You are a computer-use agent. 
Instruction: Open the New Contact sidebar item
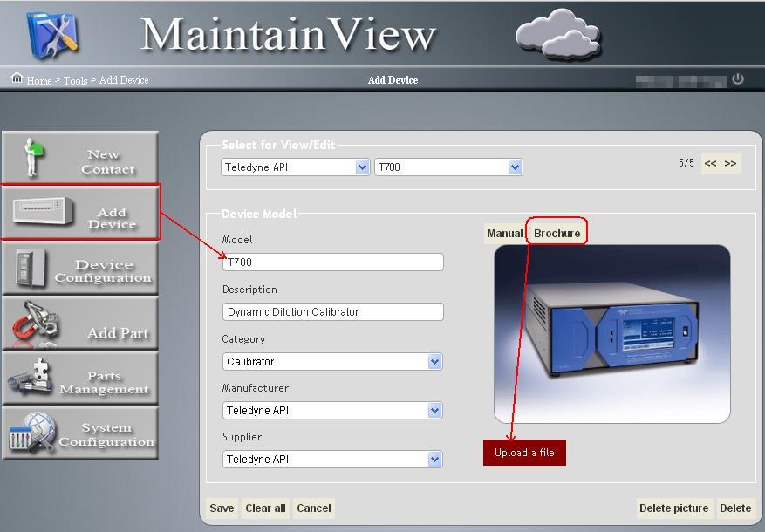pyautogui.click(x=80, y=158)
